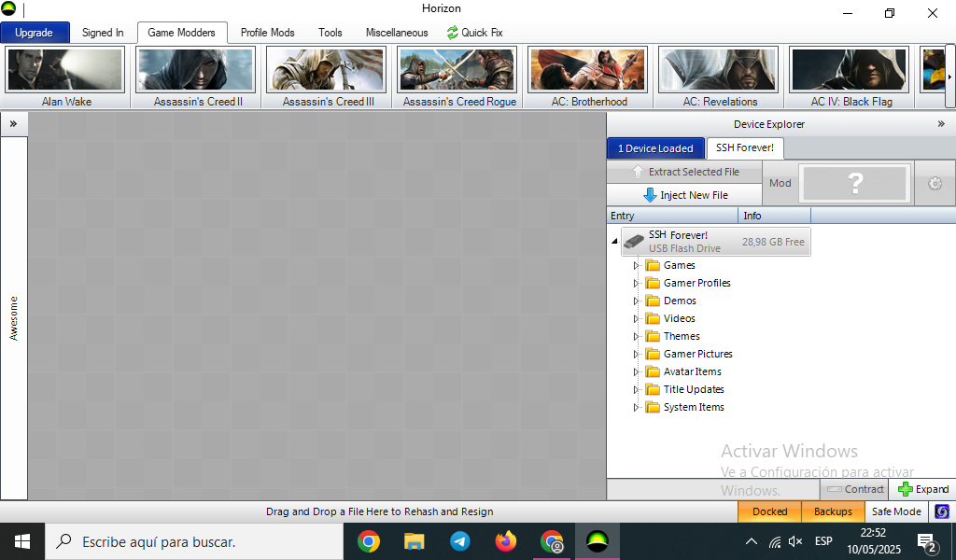Click the Entry column header
956x560 pixels.
[x=672, y=215]
